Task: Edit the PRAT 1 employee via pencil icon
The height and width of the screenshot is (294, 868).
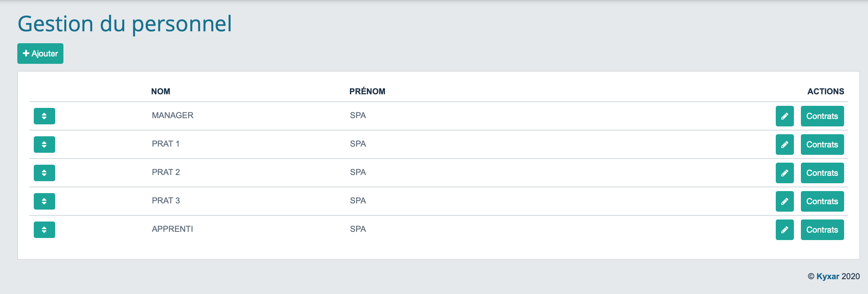Action: click(x=784, y=145)
